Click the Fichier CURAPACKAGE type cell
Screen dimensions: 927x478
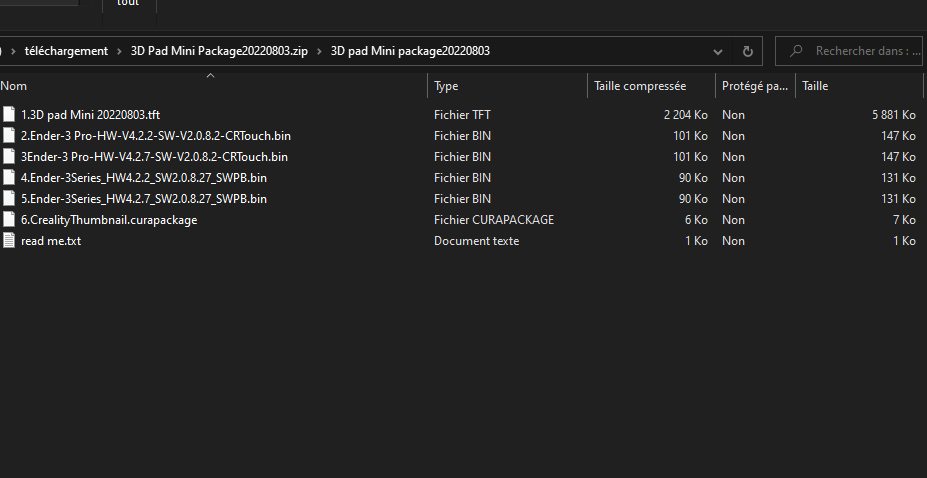[494, 220]
